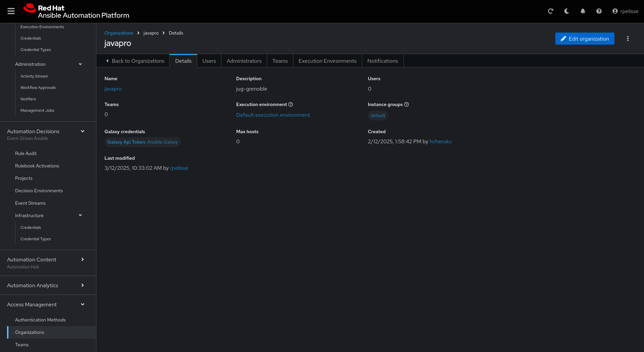Open the hamburger navigation menu
The width and height of the screenshot is (644, 352).
(11, 11)
